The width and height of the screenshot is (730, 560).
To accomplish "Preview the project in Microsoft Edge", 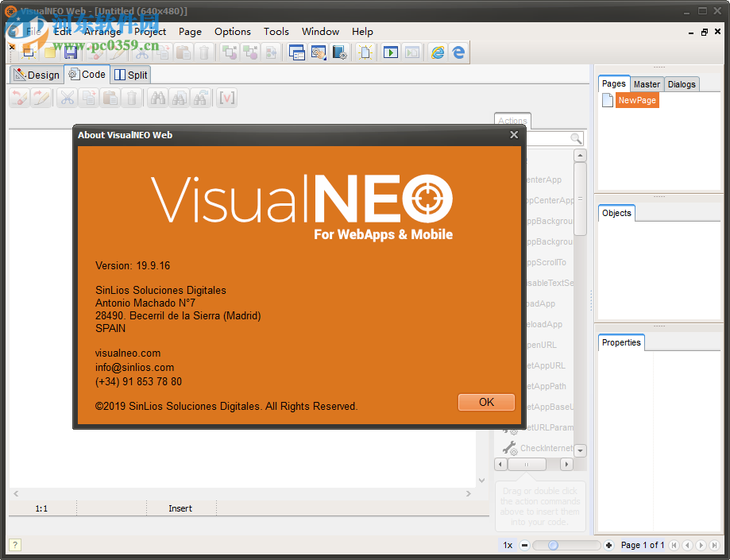I will click(x=458, y=52).
